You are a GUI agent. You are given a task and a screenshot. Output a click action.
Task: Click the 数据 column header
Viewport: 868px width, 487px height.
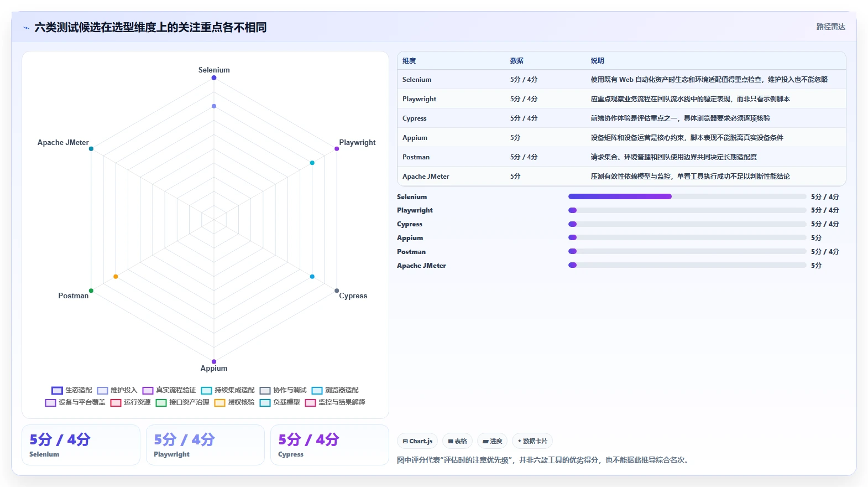(517, 61)
